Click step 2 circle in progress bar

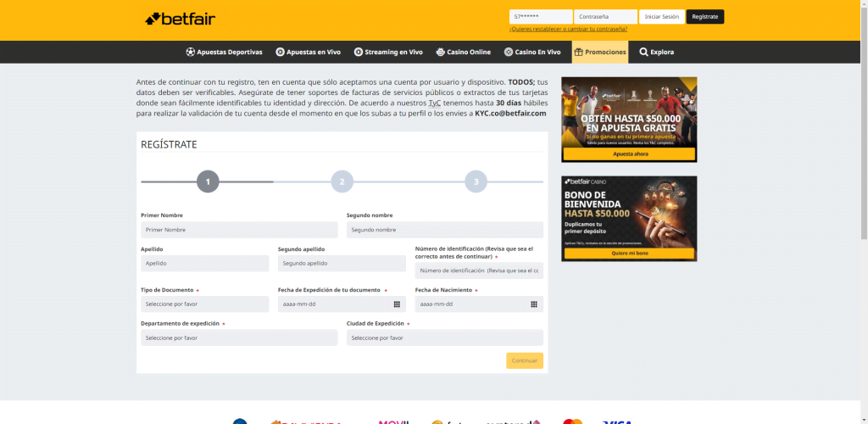coord(342,181)
